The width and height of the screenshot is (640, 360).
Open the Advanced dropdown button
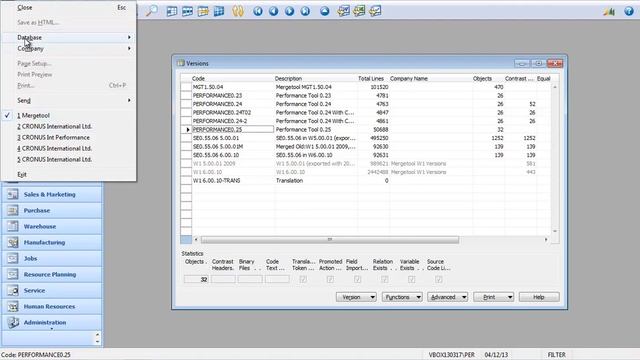pyautogui.click(x=448, y=297)
